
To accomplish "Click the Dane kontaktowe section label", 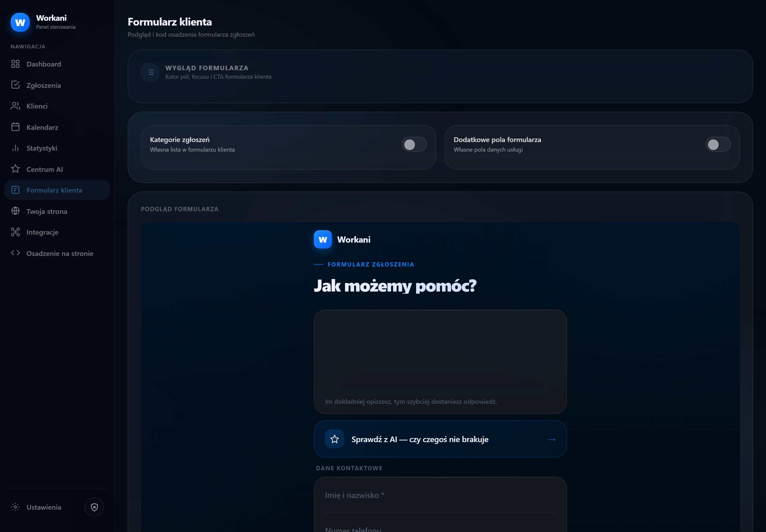I will 349,468.
